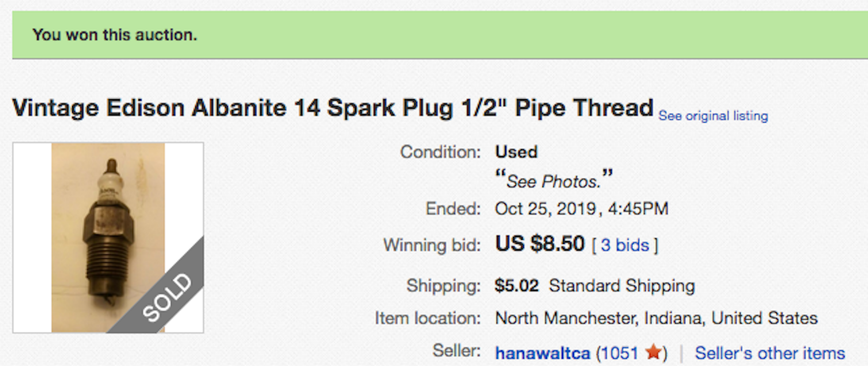
Task: Click the 'Item location:' label
Action: coord(427,318)
